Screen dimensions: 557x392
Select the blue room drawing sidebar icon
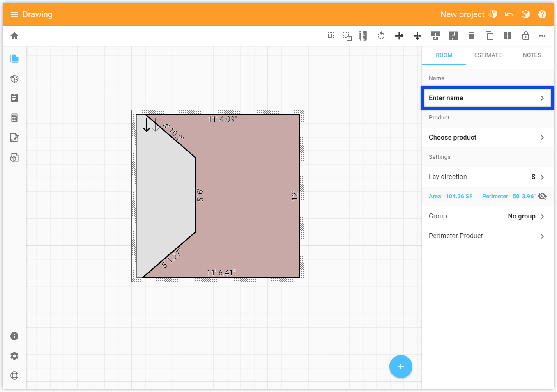(14, 59)
